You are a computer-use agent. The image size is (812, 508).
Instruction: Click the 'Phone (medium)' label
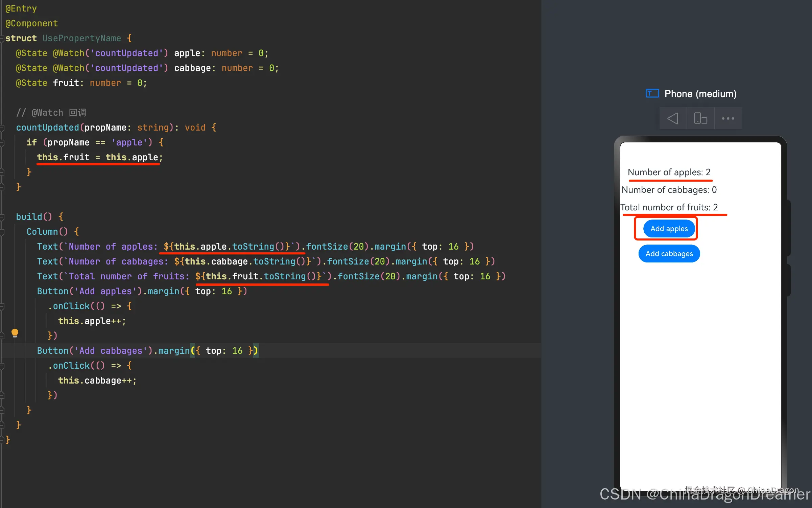click(700, 94)
